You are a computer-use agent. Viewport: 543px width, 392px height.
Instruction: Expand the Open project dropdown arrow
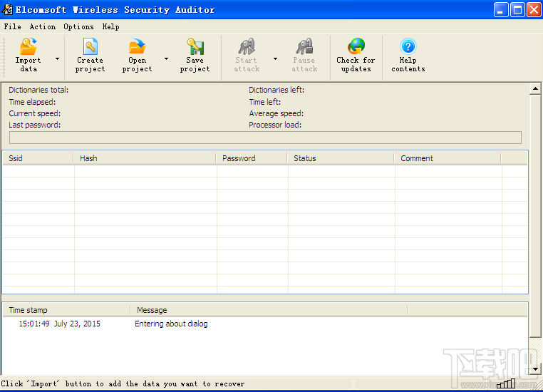pos(166,59)
